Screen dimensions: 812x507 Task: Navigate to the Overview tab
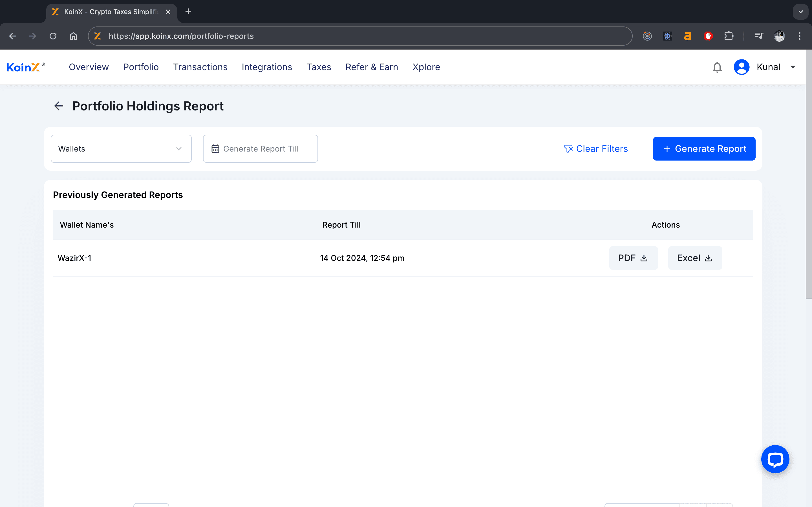pos(89,66)
